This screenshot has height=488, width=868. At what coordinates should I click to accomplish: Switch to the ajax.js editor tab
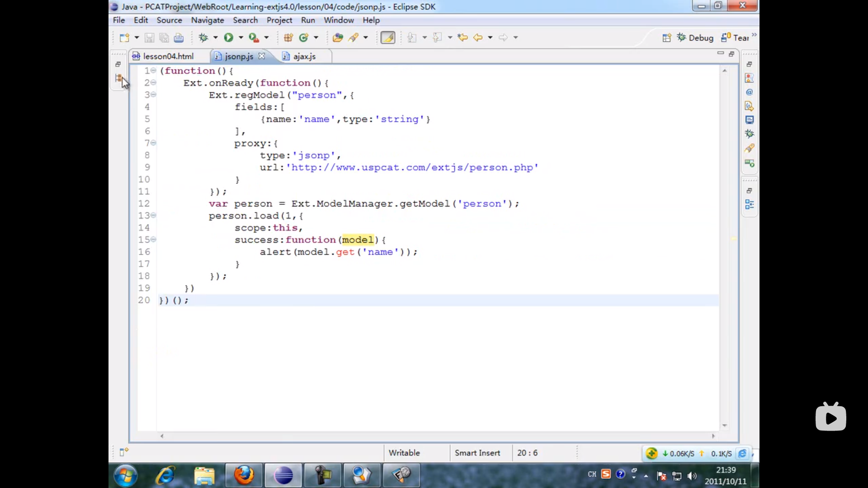[x=304, y=56]
